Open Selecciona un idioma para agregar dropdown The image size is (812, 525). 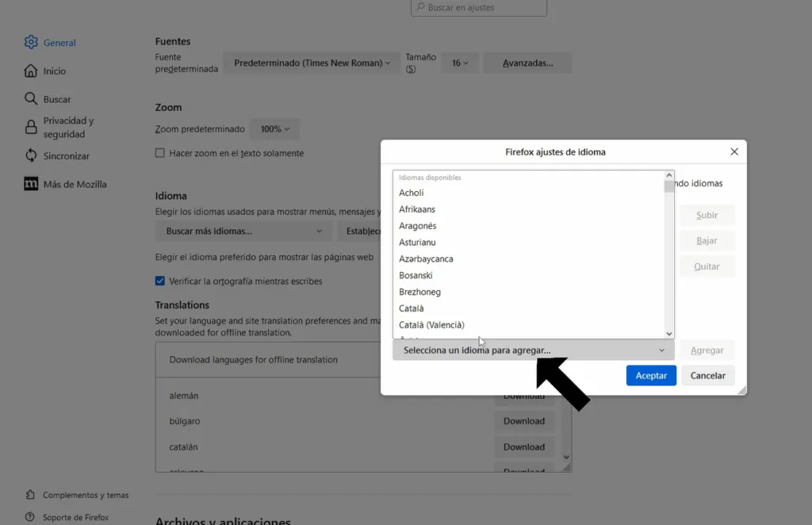534,350
